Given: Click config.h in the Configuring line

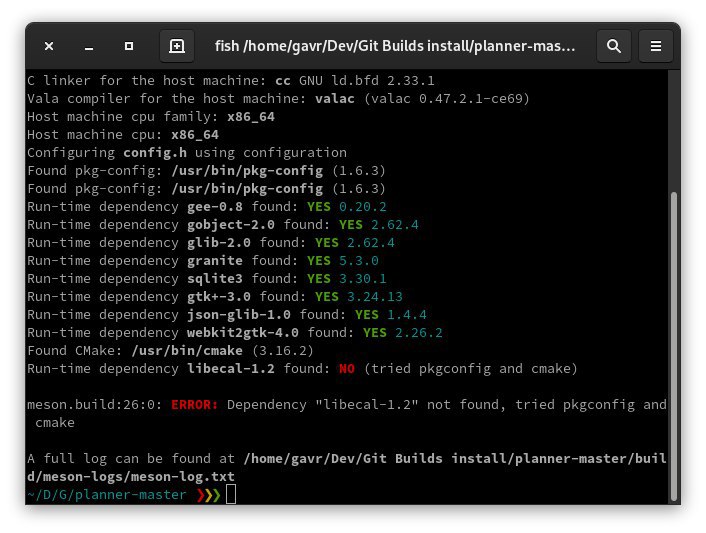Looking at the screenshot, I should 155,153.
